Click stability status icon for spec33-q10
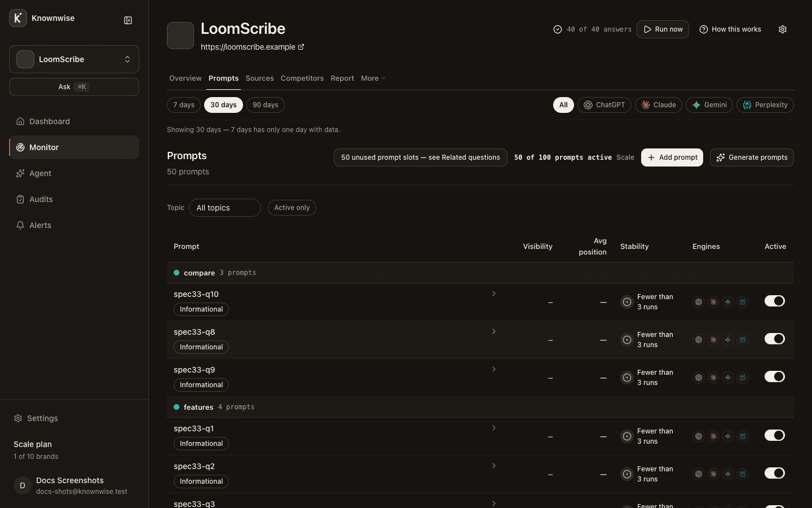 tap(626, 302)
